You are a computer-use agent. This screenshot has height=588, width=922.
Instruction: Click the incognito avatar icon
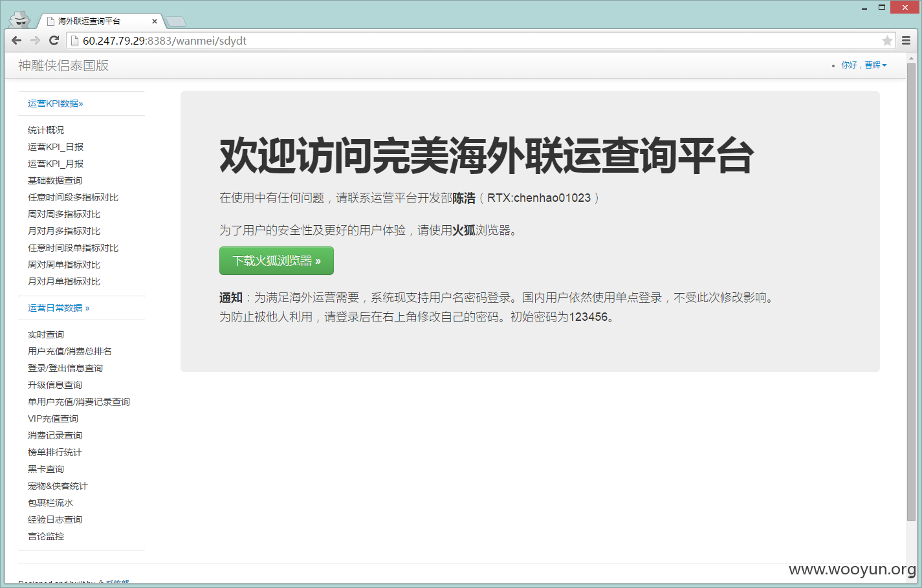pos(20,19)
